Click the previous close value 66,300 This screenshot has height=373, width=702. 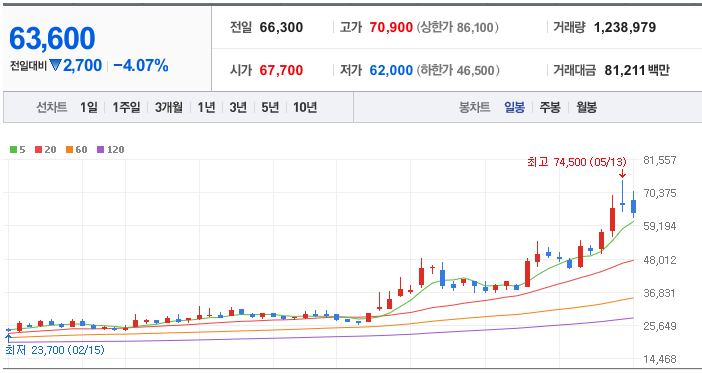click(281, 27)
